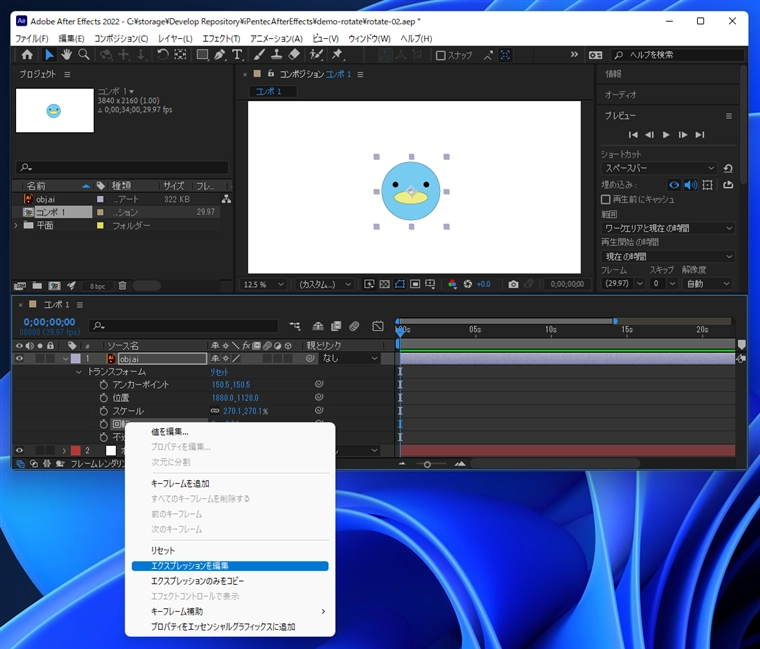Show channel and color management icon
Viewport: 760px width, 649px height.
[x=452, y=284]
